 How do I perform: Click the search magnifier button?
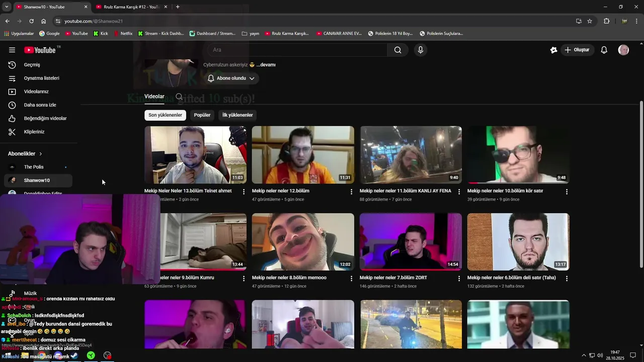point(397,50)
